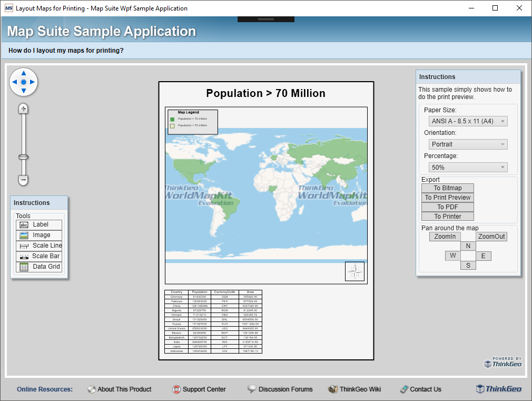Image resolution: width=532 pixels, height=401 pixels.
Task: Select the Data Grid tool
Action: tap(39, 267)
